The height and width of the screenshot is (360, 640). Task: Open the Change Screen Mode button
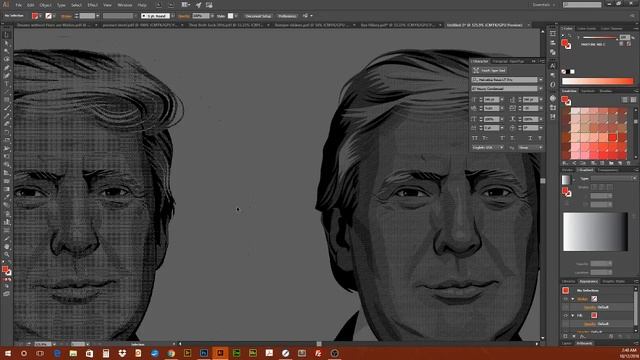pos(6,293)
